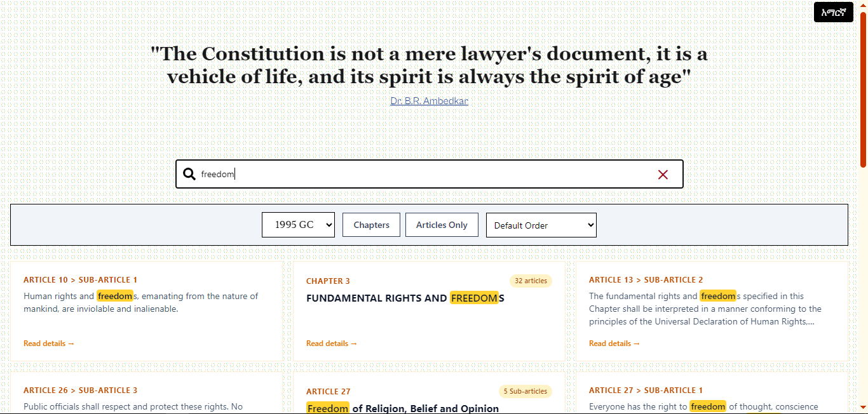Switch language with the Amharic button
This screenshot has width=868, height=414.
click(833, 12)
